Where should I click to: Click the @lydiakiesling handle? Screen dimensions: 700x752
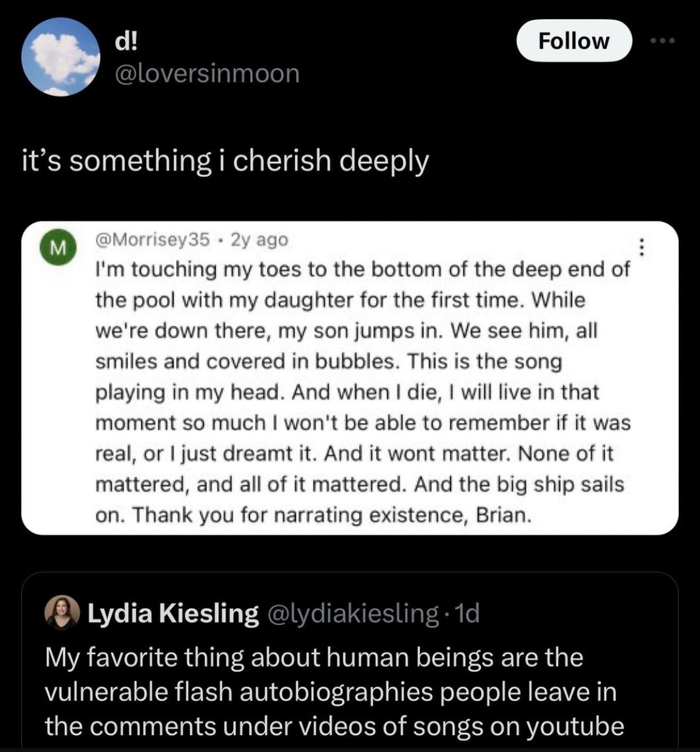point(353,613)
